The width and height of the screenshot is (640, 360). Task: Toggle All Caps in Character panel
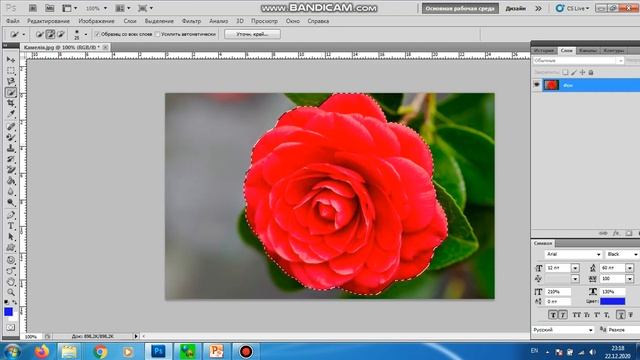576,315
